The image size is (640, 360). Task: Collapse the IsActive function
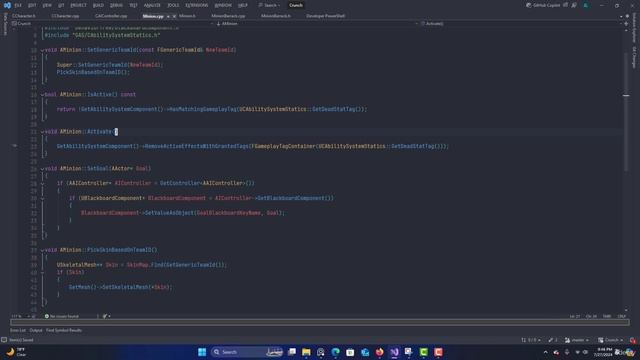(x=42, y=95)
